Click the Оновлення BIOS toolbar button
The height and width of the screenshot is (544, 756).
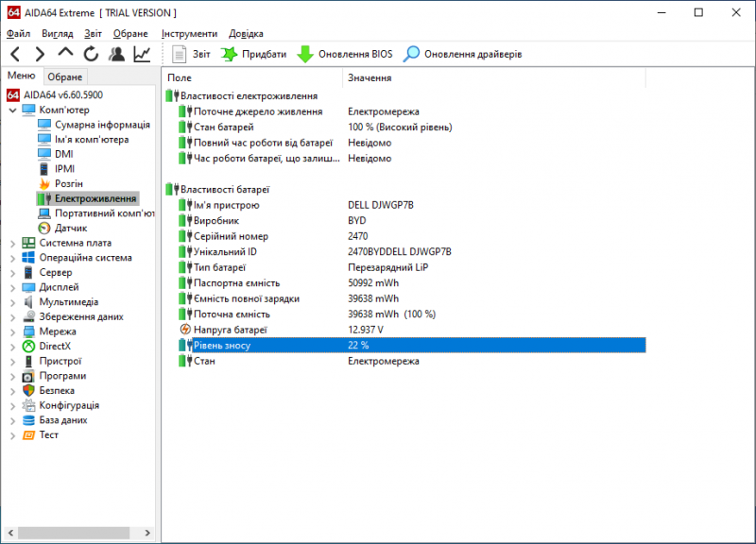[345, 54]
